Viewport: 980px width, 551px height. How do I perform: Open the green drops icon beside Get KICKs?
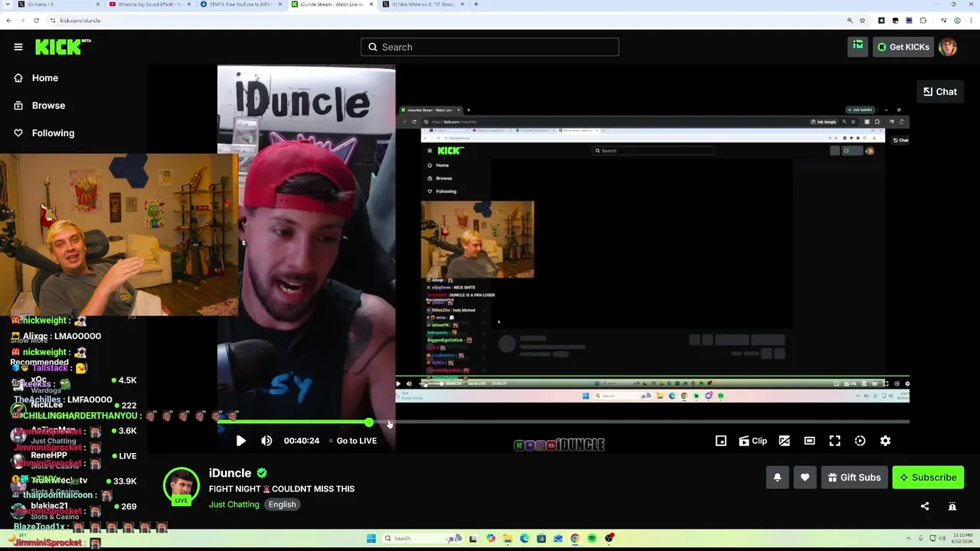[x=857, y=47]
